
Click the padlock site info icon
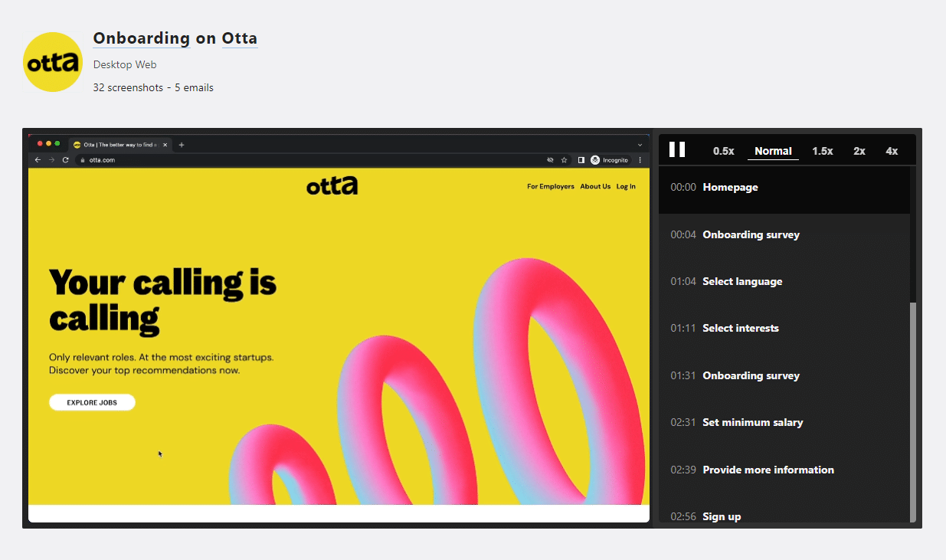[83, 160]
